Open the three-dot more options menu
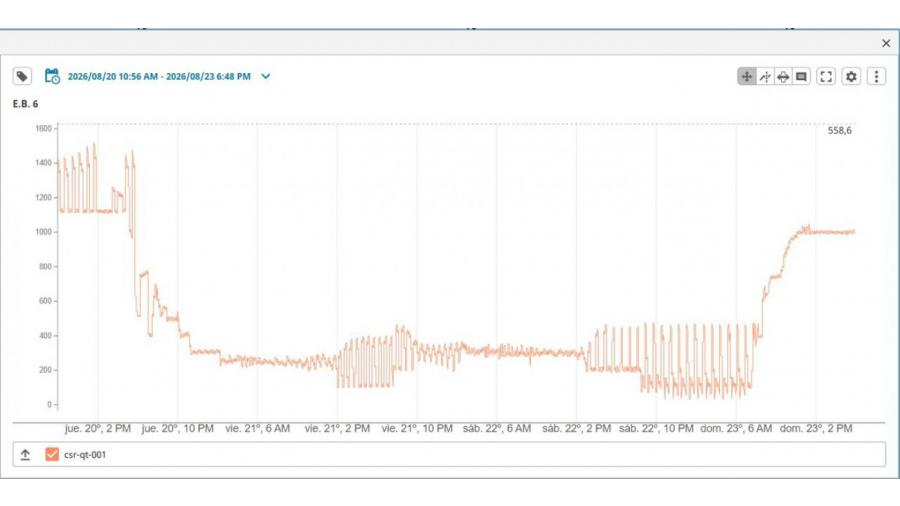Viewport: 900px width, 506px height. click(x=876, y=76)
